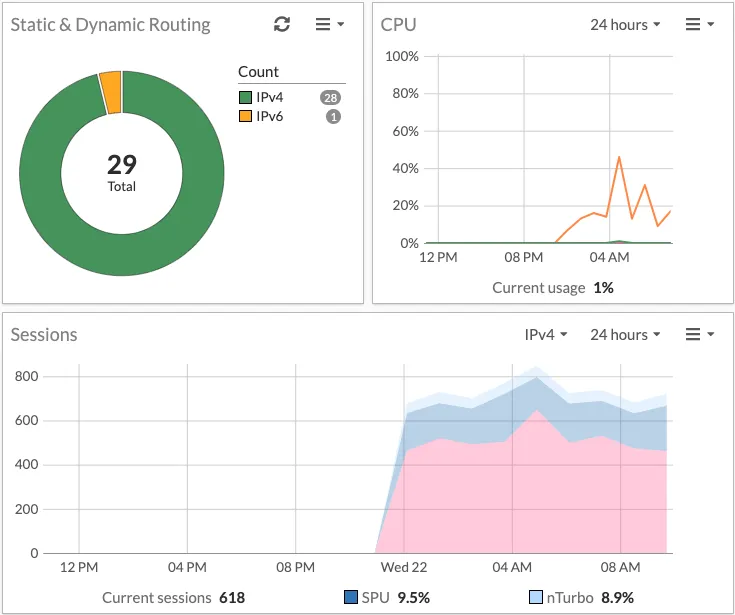Refresh the Static & Dynamic Routing widget

click(282, 24)
